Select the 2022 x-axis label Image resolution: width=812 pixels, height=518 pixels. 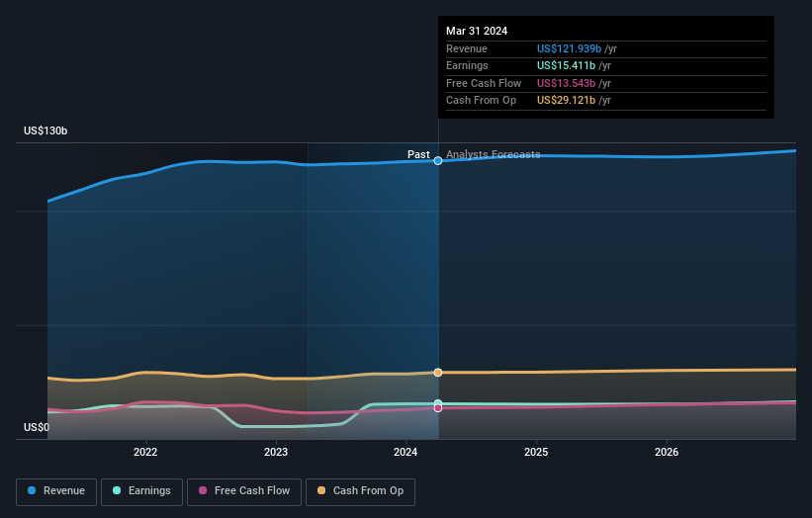pos(145,452)
